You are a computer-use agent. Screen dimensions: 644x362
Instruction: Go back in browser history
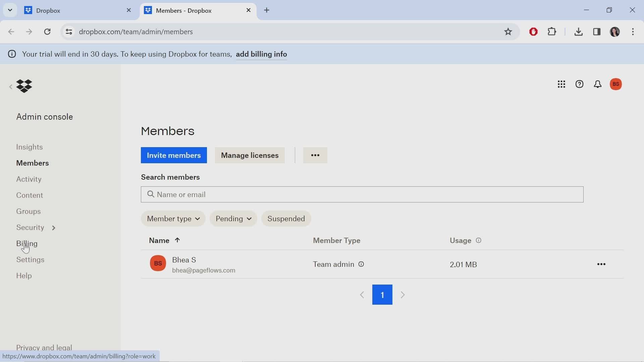tap(11, 32)
